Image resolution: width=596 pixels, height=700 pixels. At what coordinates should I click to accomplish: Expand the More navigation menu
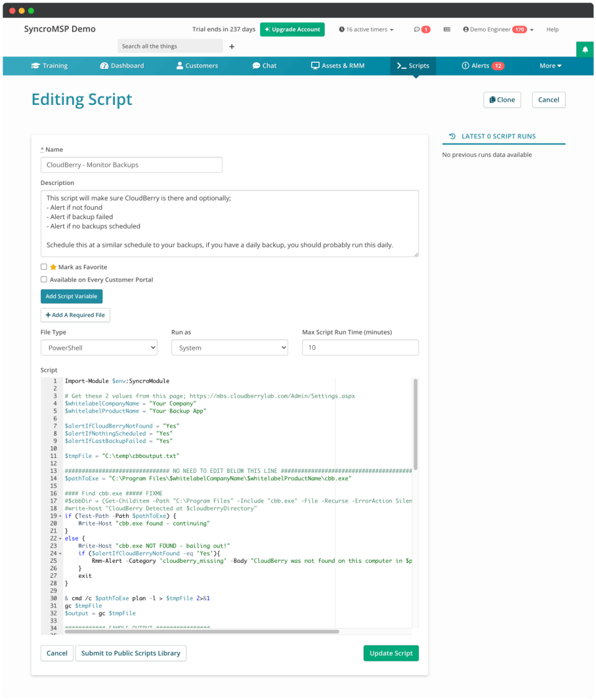point(550,66)
